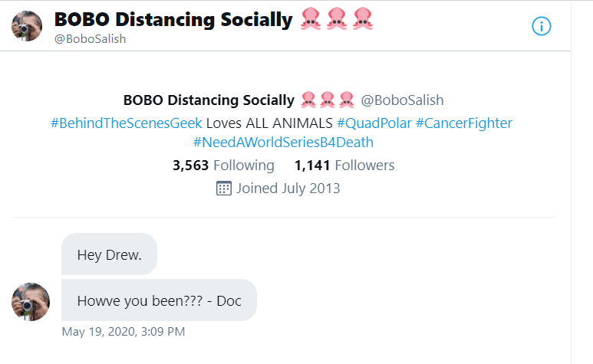The width and height of the screenshot is (593, 364).
Task: View the 3,563 Following list
Action: coord(223,166)
